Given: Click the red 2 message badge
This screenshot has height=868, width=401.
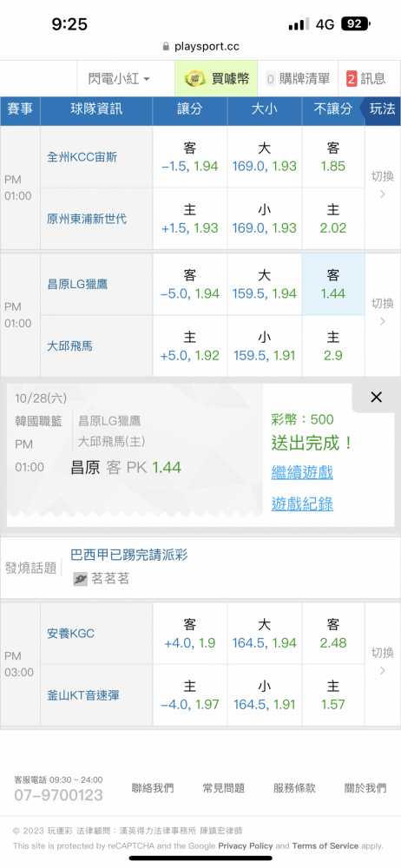Looking at the screenshot, I should (352, 79).
